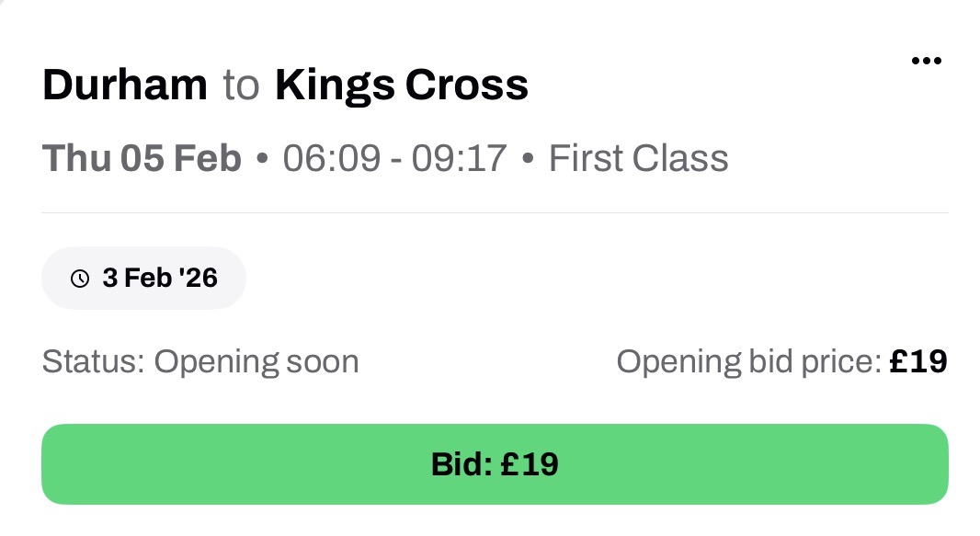Click the "Opening soon" status value
This screenshot has width=980, height=536.
click(256, 361)
